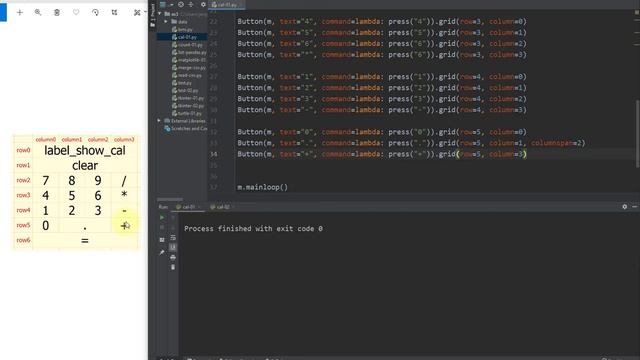Toggle the vertical Project side tab

pos(153,16)
